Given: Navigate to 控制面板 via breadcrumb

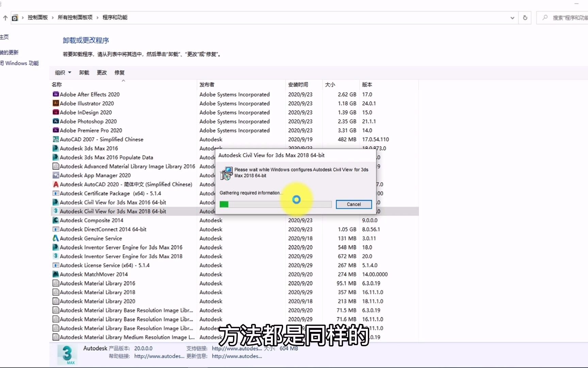Looking at the screenshot, I should [x=38, y=17].
